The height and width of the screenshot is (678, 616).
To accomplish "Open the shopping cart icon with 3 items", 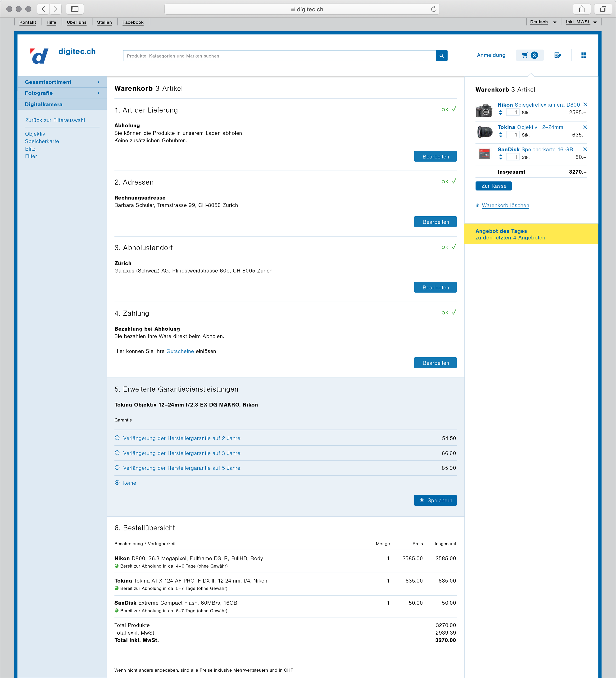I will coord(530,55).
